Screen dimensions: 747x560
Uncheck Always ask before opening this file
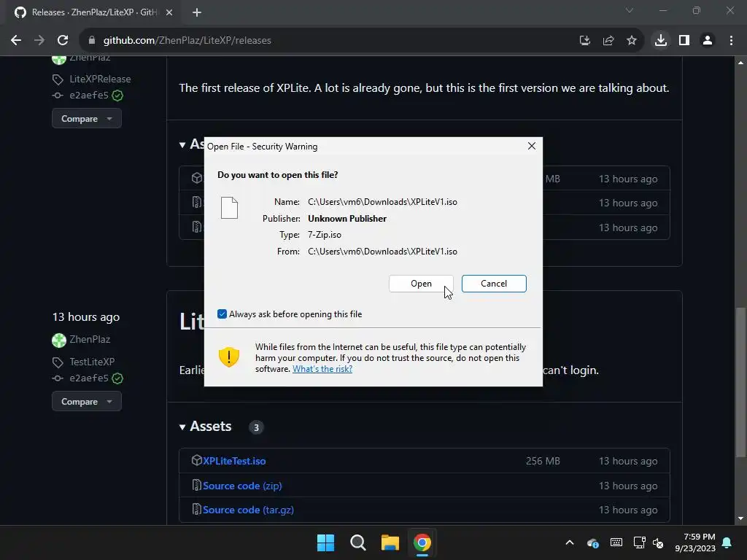(x=222, y=314)
